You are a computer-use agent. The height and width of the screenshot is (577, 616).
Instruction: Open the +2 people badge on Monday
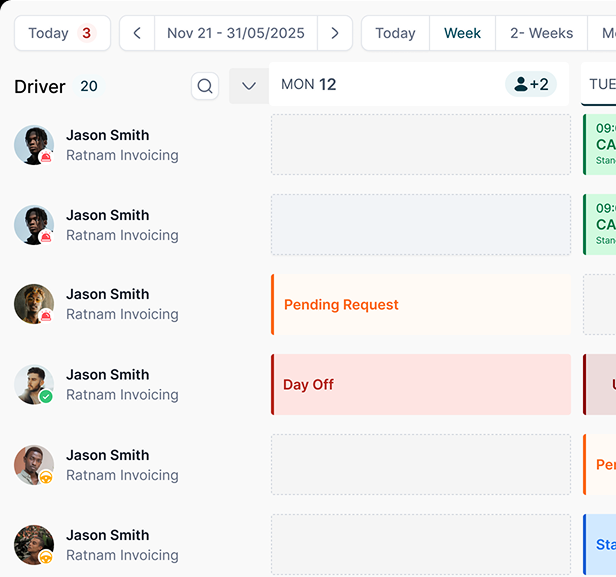pos(531,84)
